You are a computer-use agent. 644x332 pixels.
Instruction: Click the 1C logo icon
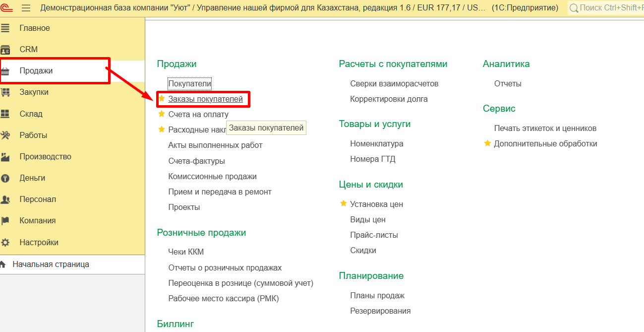(x=7, y=8)
